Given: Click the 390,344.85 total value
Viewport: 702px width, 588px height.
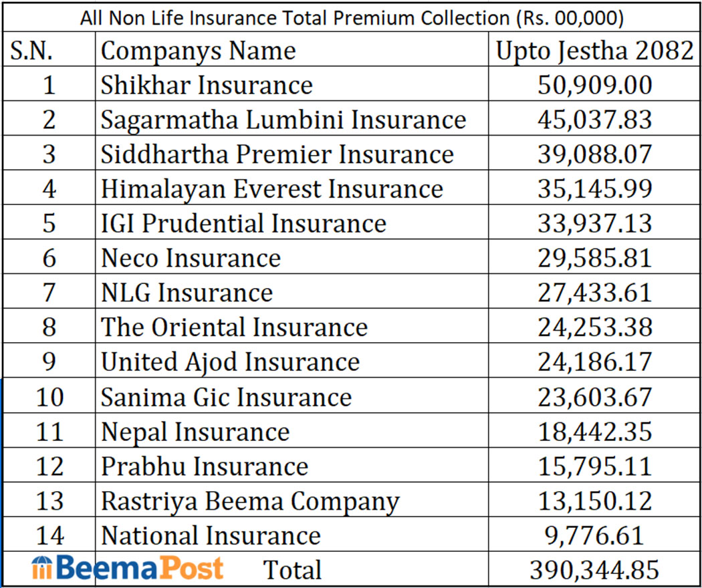Looking at the screenshot, I should (x=594, y=570).
